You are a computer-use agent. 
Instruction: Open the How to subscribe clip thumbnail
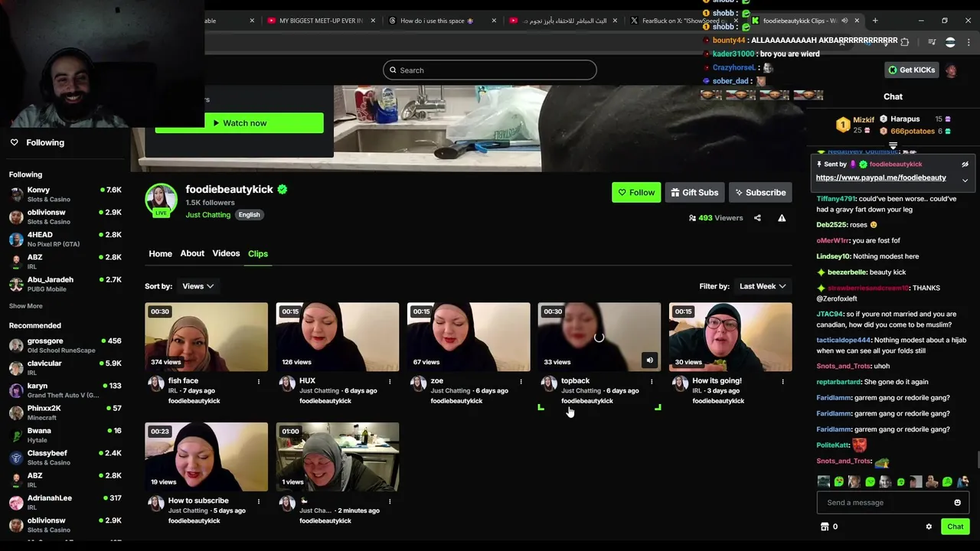pos(207,457)
